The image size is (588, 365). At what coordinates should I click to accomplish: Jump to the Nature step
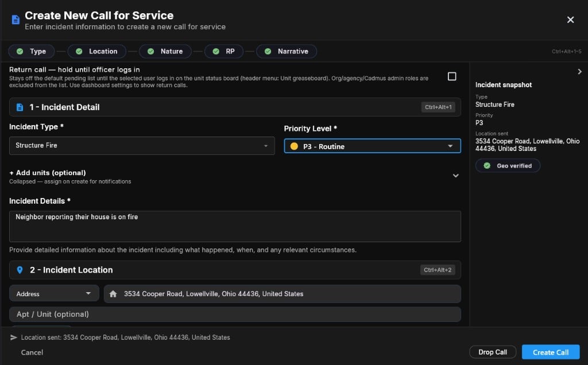coord(165,51)
